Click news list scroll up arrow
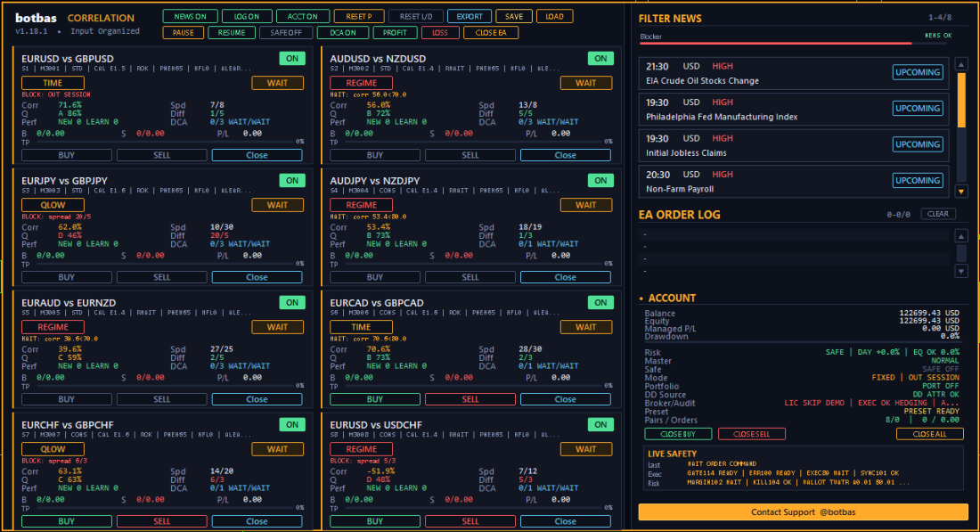980x532 pixels. (x=961, y=64)
